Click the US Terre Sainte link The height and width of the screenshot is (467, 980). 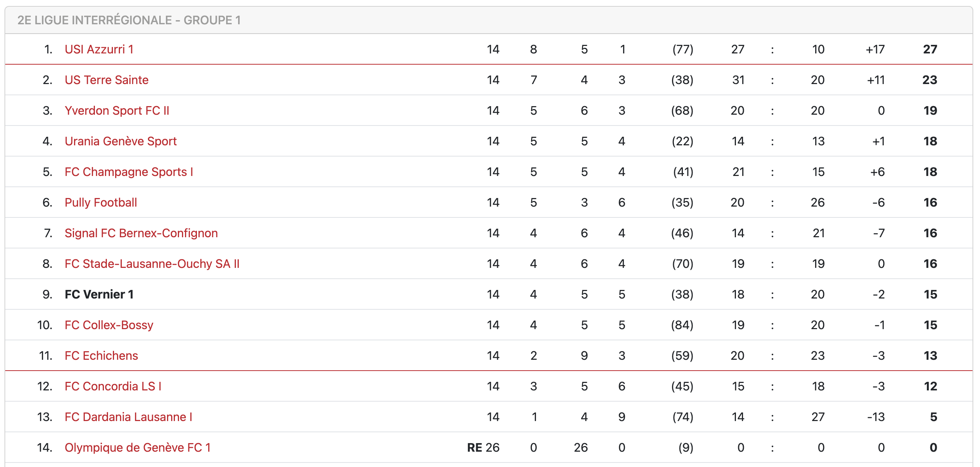click(x=107, y=80)
